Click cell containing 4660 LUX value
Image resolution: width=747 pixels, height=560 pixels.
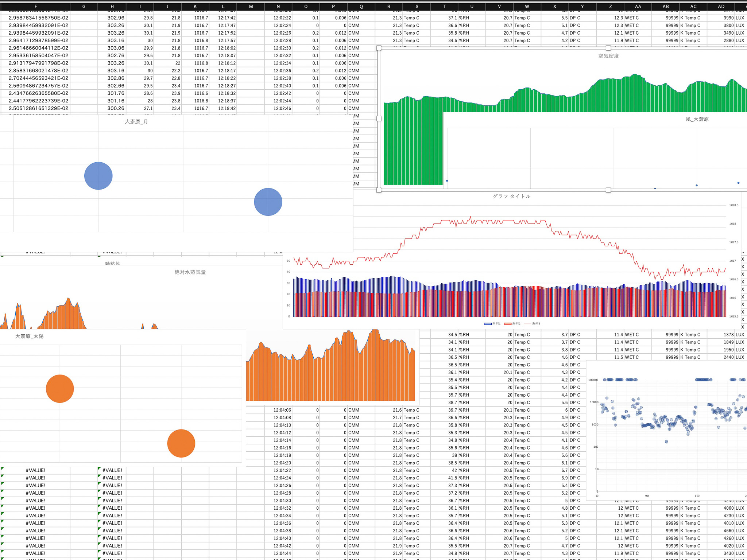(x=721, y=531)
